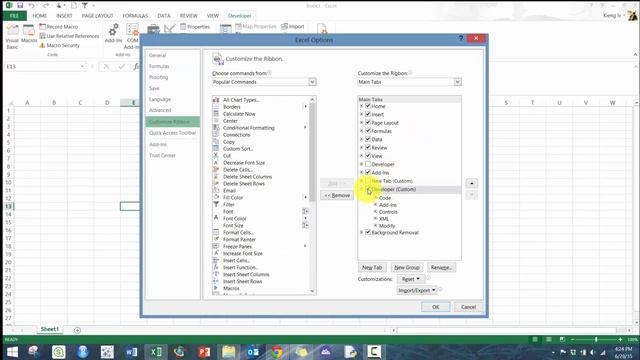Screen dimensions: 640x360
Task: Open Chrome from the Windows taskbar
Action: 277,352
